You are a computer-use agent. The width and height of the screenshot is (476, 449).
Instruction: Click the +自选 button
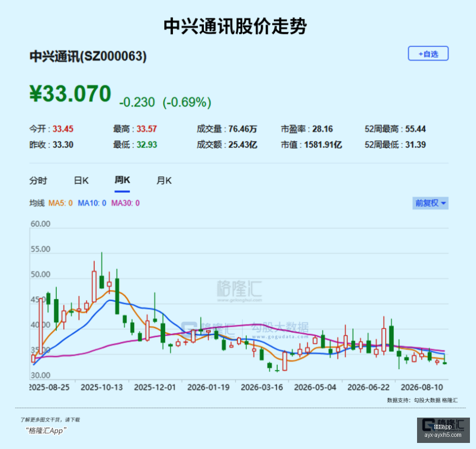[x=428, y=54]
